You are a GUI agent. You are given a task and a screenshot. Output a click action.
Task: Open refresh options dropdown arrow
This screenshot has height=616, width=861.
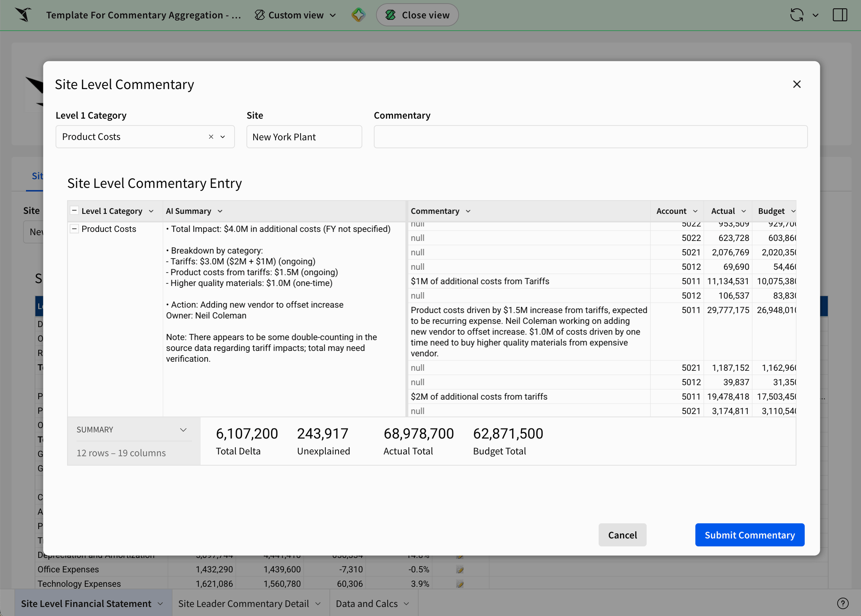point(816,15)
